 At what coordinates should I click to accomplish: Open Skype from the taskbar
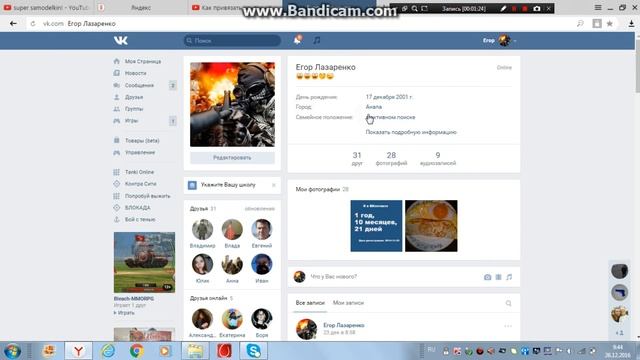click(x=253, y=351)
